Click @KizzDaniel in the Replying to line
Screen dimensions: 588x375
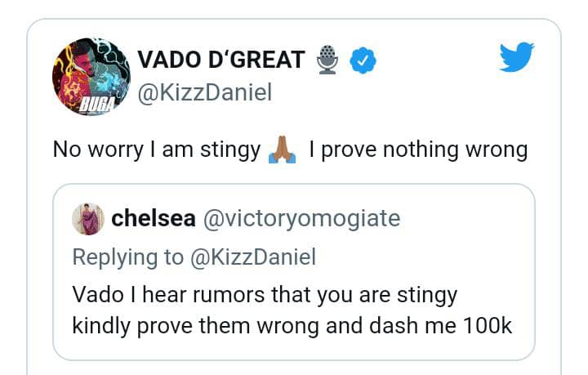[x=252, y=257]
